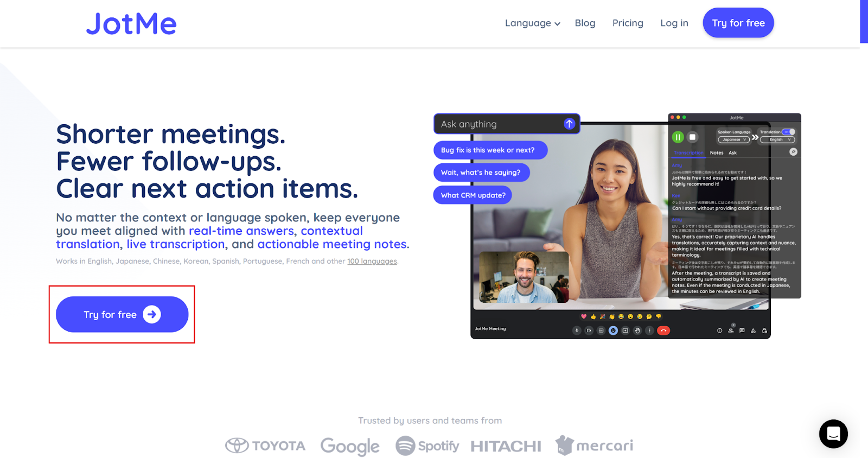The width and height of the screenshot is (868, 458).
Task: Select 'Bug fix is this week or next?' suggestion
Action: tap(490, 150)
